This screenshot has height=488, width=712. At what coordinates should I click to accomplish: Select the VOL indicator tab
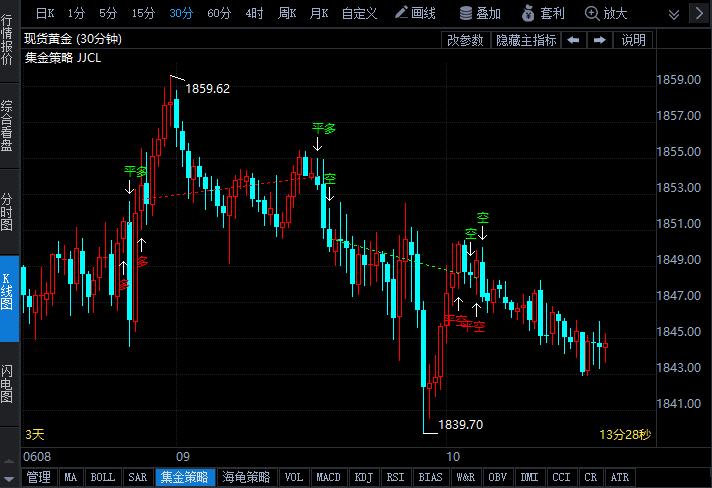point(293,478)
